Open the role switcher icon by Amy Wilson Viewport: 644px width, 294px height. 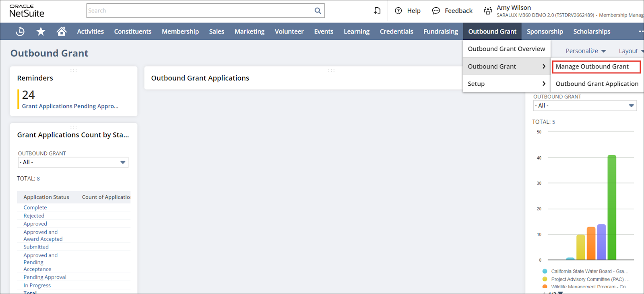pyautogui.click(x=488, y=11)
